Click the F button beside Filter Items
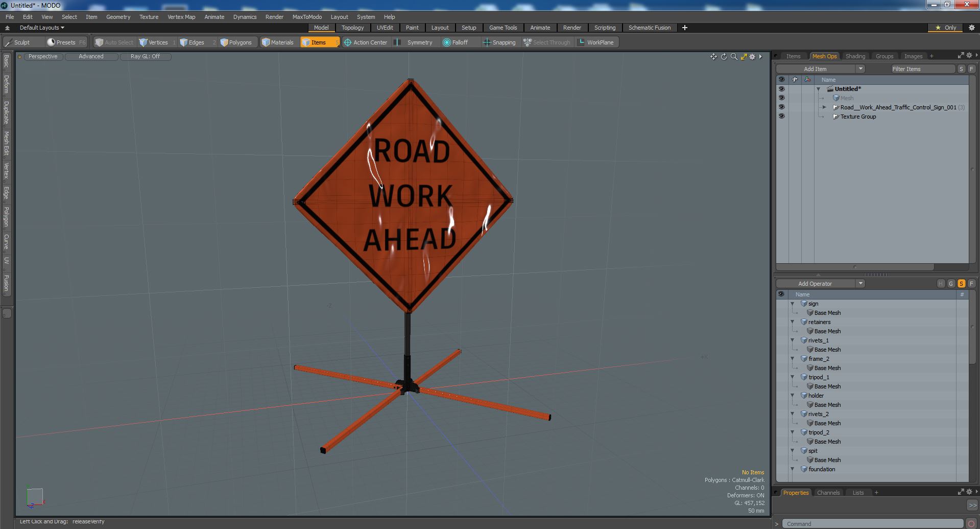The width and height of the screenshot is (980, 529). 971,69
